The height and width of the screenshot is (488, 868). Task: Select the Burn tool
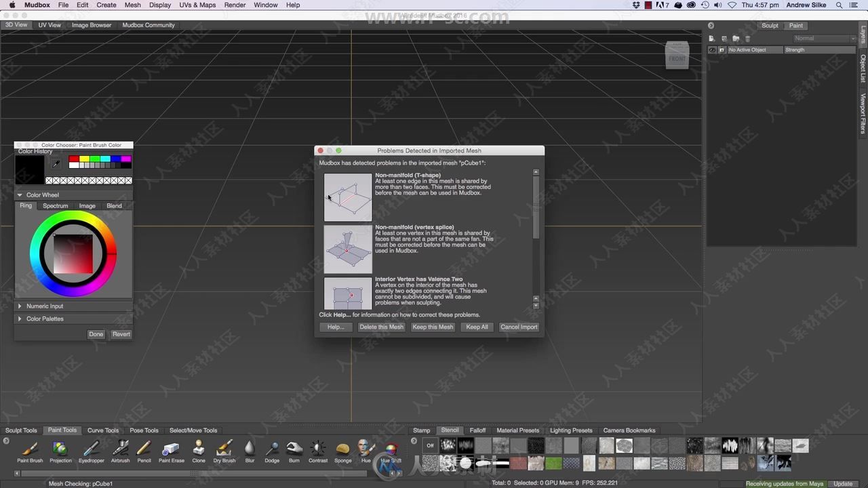point(294,451)
